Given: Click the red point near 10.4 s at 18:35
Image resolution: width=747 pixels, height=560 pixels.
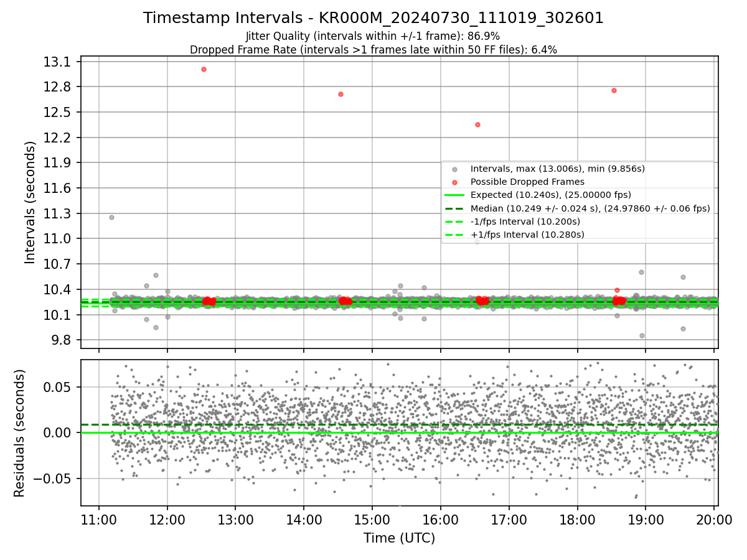Looking at the screenshot, I should [617, 290].
